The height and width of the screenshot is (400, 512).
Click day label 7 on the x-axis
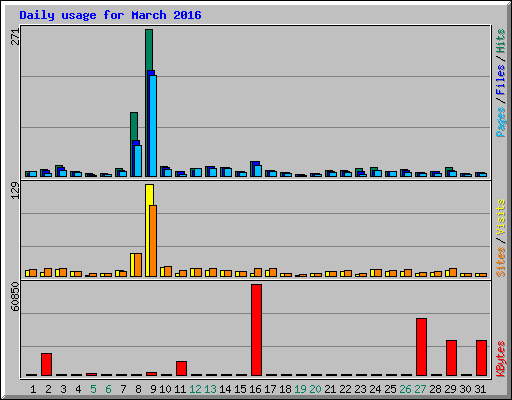point(123,389)
